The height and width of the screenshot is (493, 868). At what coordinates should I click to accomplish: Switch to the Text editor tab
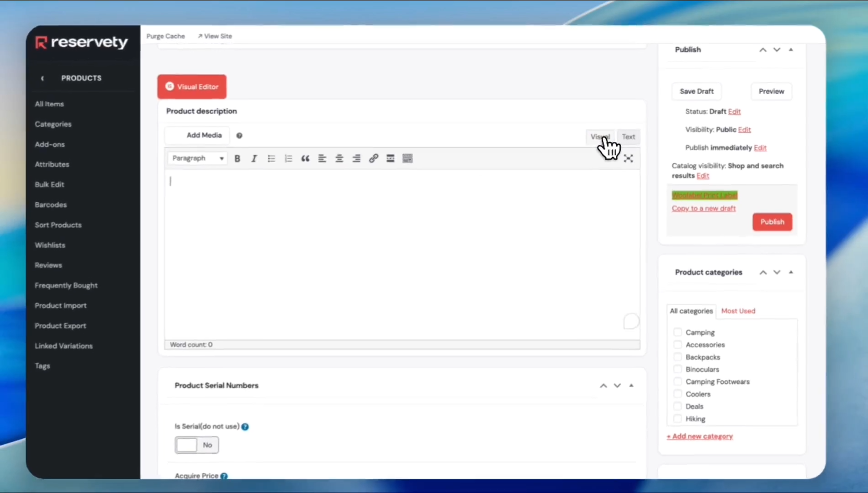click(628, 136)
